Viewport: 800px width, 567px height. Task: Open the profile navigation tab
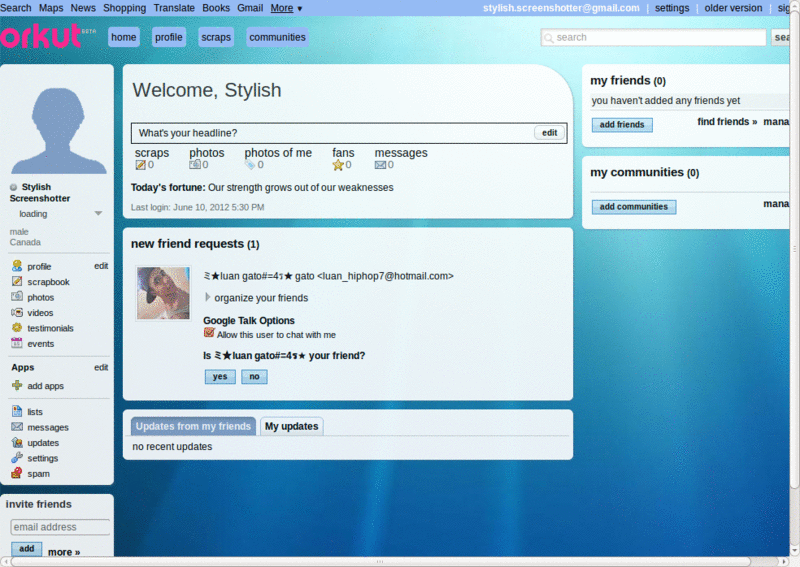pyautogui.click(x=169, y=37)
